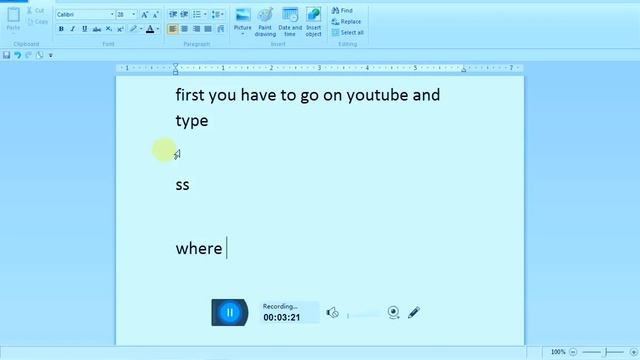Increase the paragraph indent

[x=184, y=15]
